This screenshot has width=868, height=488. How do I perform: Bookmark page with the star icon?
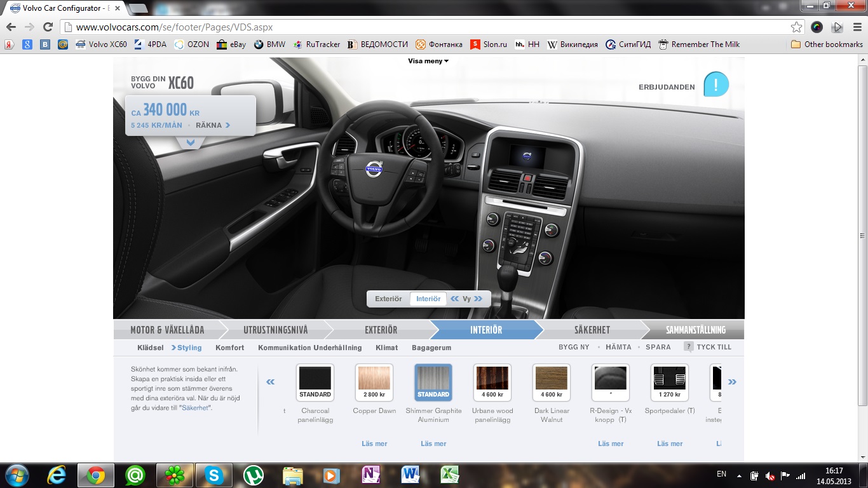pos(796,27)
